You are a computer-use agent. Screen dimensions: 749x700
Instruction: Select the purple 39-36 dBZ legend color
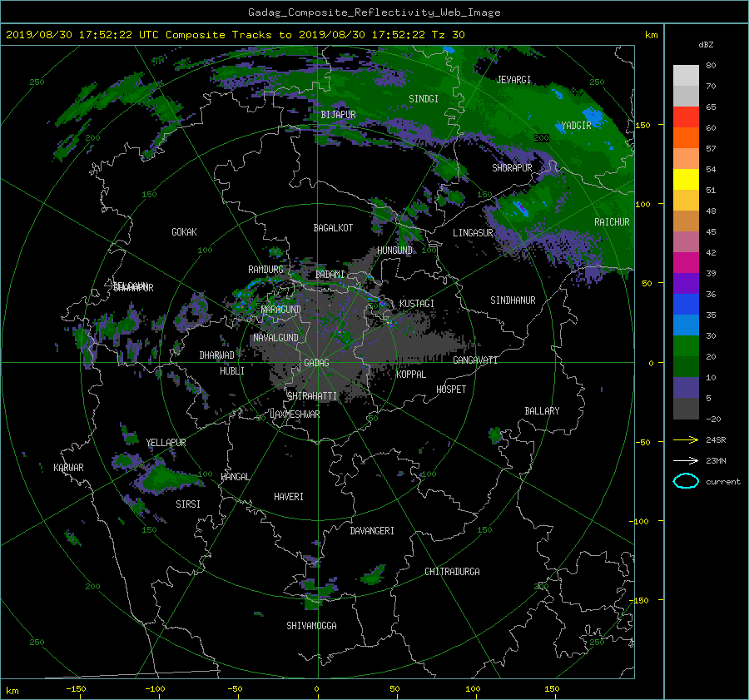(x=686, y=284)
